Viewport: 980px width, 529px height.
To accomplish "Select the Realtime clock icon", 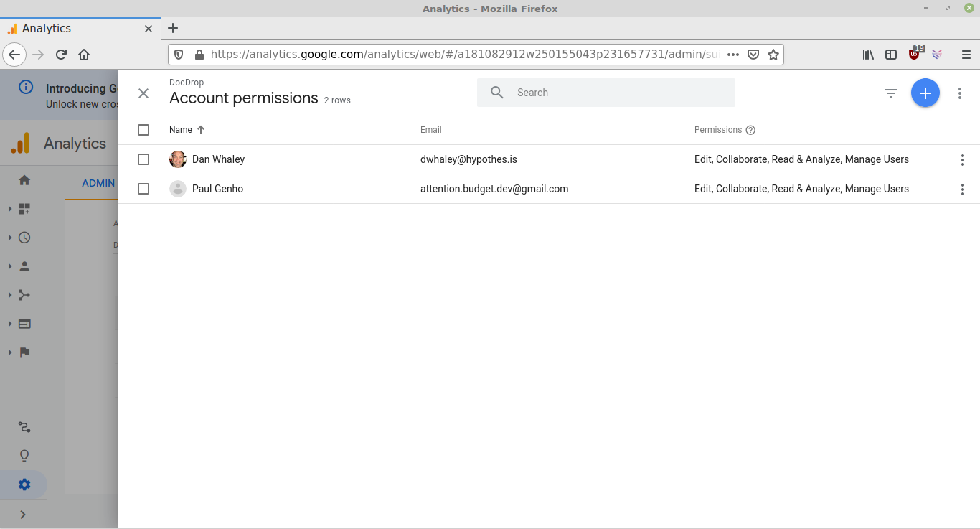I will tap(24, 237).
